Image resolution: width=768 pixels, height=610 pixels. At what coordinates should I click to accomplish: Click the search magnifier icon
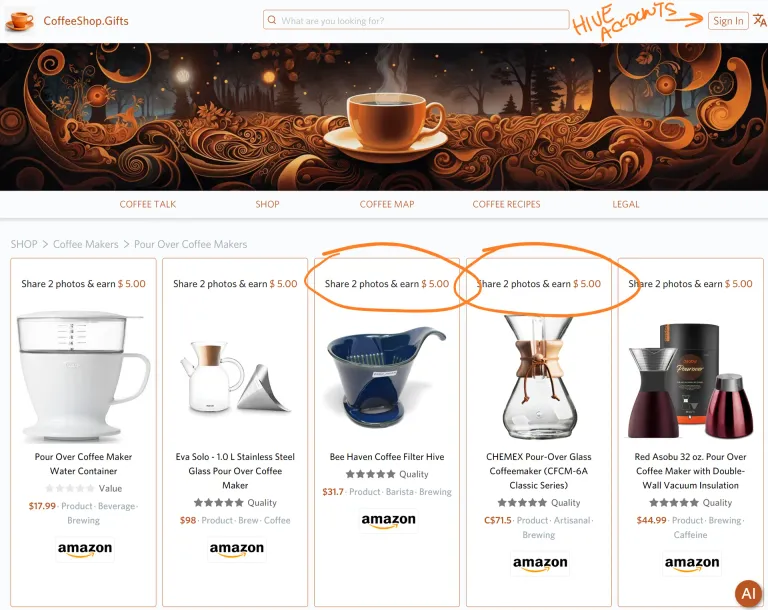(x=272, y=20)
